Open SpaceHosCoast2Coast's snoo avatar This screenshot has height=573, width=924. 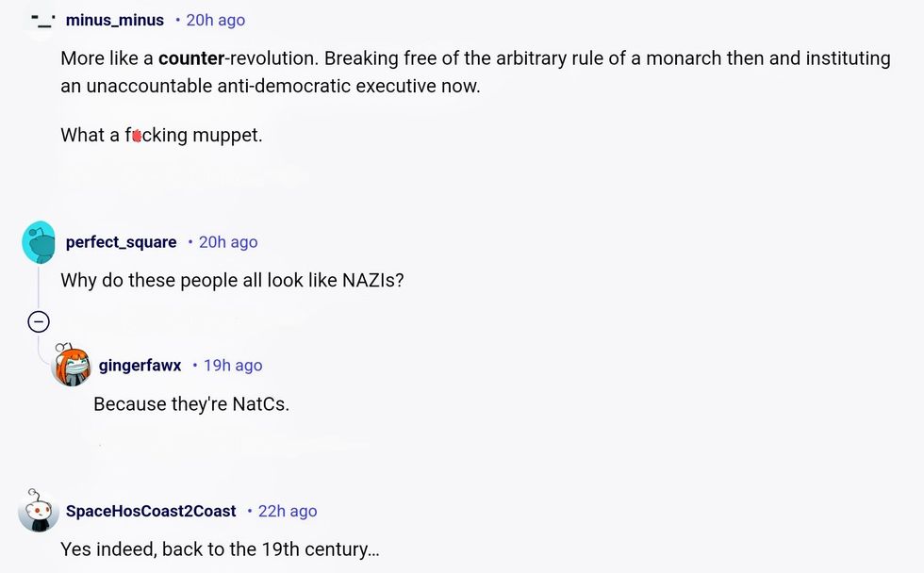(40, 511)
